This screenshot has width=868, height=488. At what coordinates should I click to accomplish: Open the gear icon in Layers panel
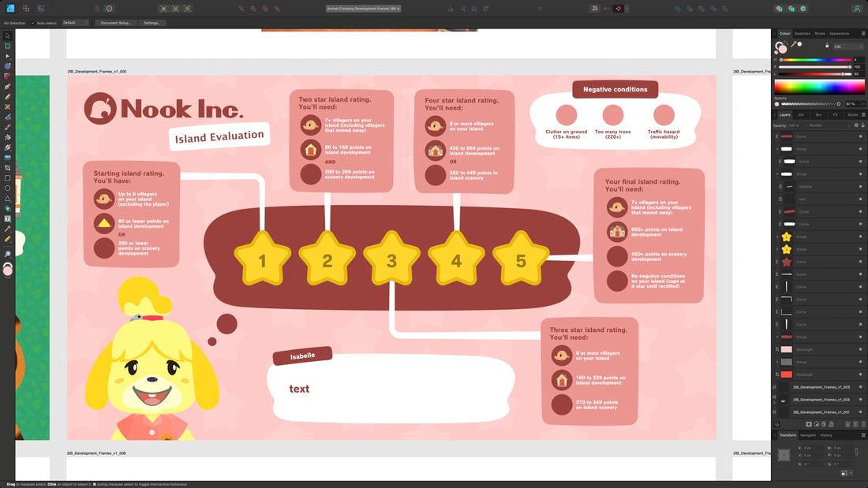click(x=856, y=125)
